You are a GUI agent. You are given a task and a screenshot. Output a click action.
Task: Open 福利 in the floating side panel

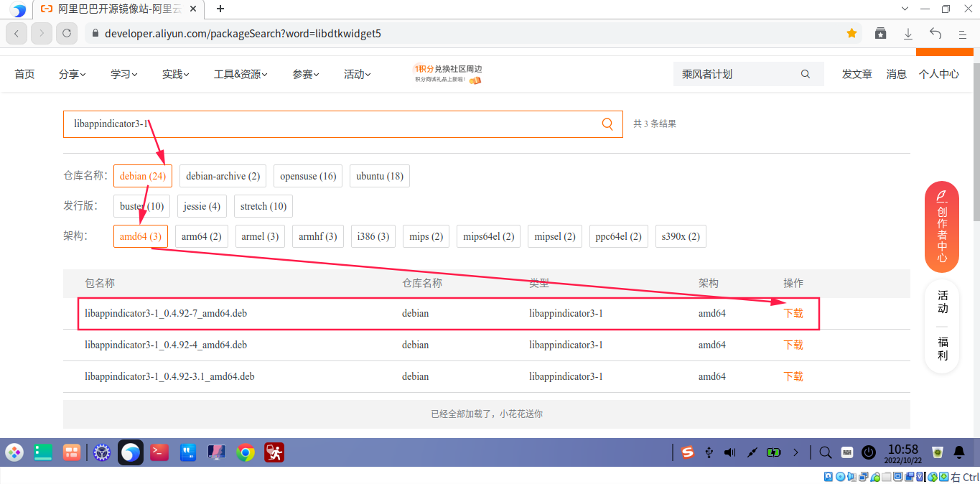tap(943, 348)
